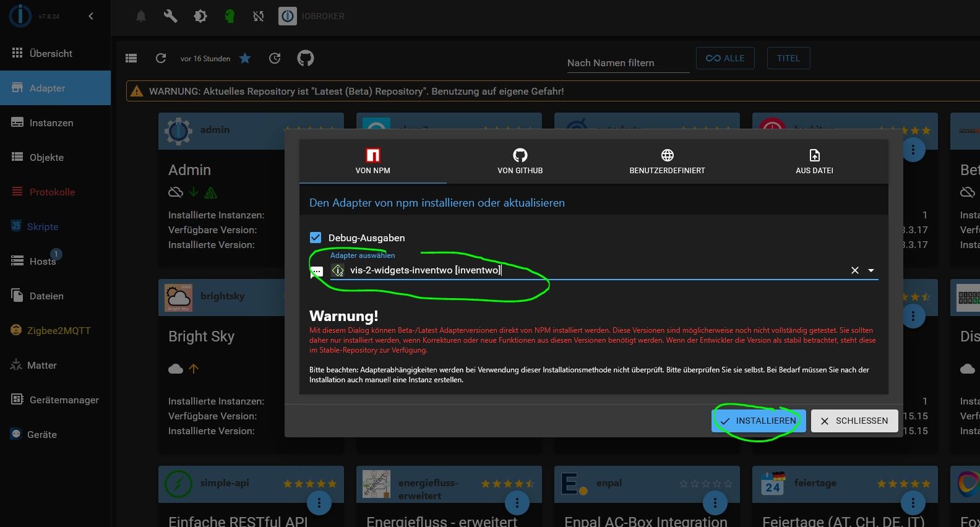Clear the selected adapter with X
Screen dimensions: 980x527
[855, 270]
